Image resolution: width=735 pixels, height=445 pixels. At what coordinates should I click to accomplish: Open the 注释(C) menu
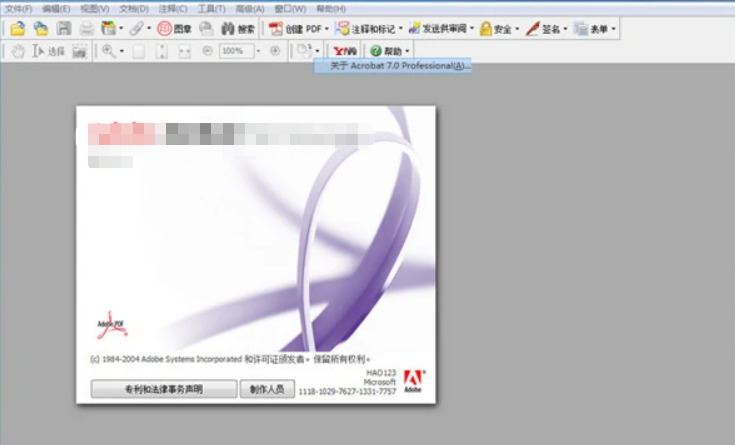point(173,9)
